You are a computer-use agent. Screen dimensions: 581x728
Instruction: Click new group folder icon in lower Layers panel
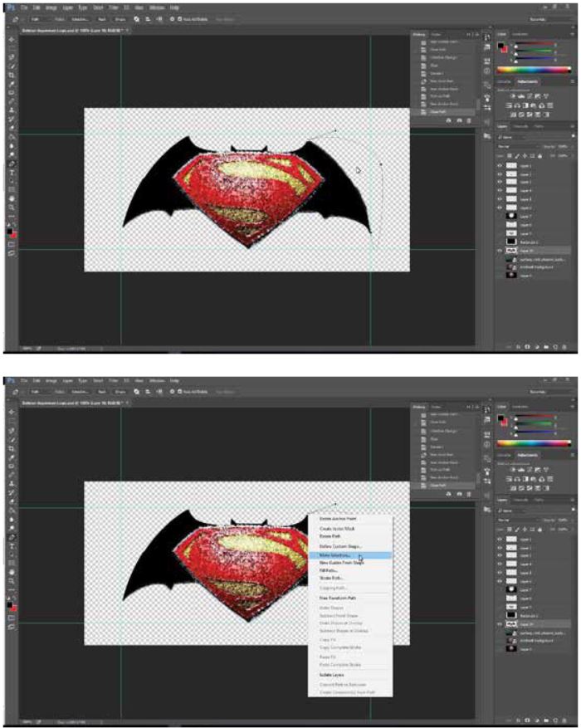546,720
